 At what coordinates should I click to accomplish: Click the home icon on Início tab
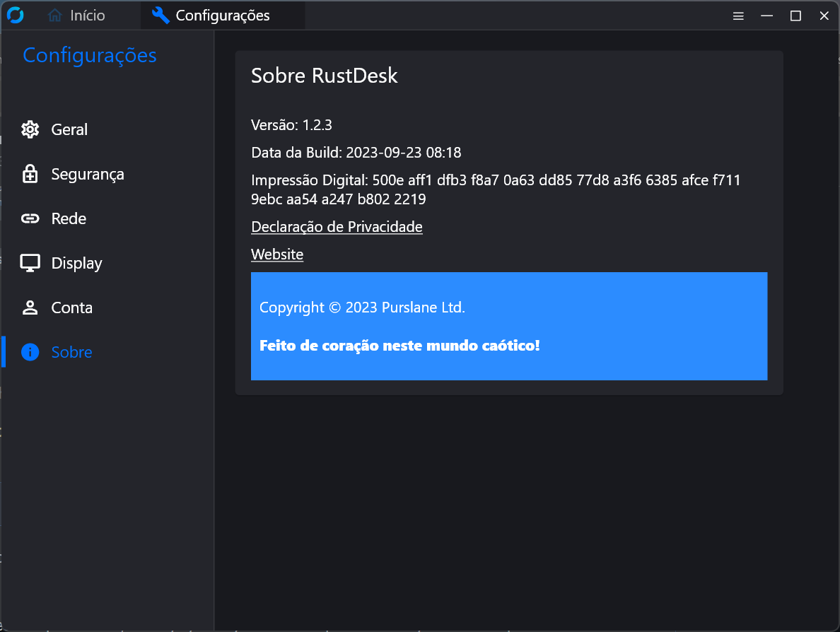pos(54,16)
